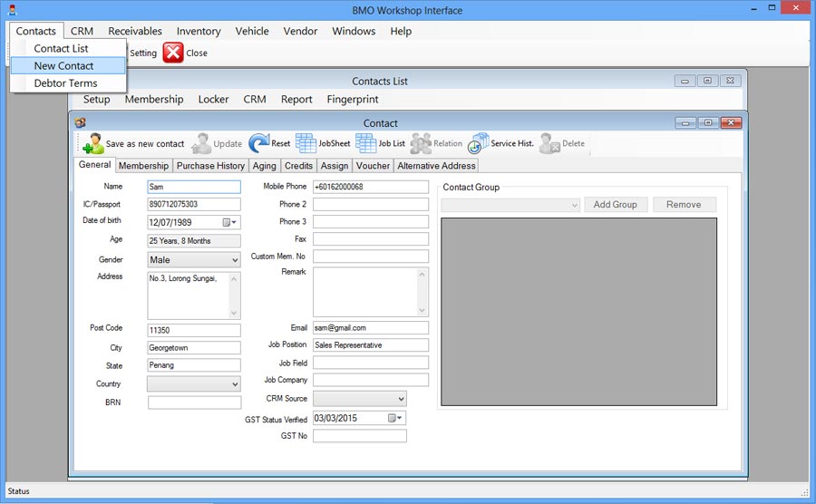Click the Phone 2 field

[371, 204]
